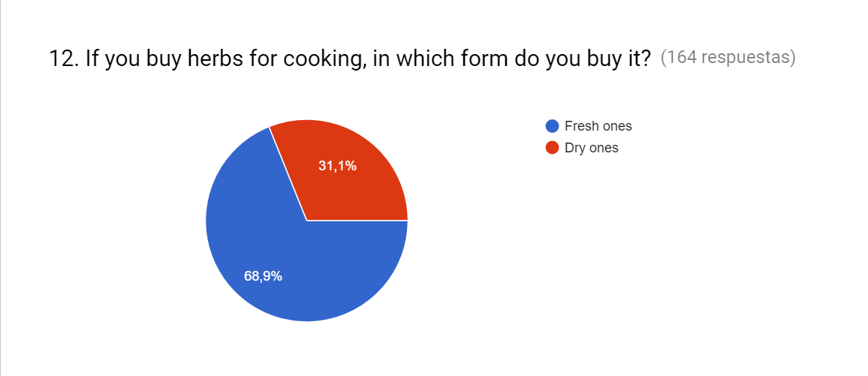Click the question number "12."
The width and height of the screenshot is (868, 376).
[x=64, y=59]
